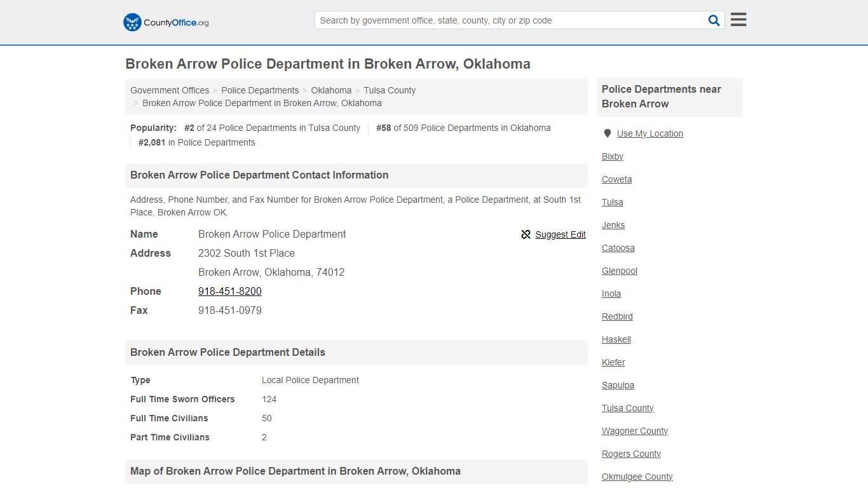
Task: Click fax number 918-451-0979
Action: [x=230, y=310]
